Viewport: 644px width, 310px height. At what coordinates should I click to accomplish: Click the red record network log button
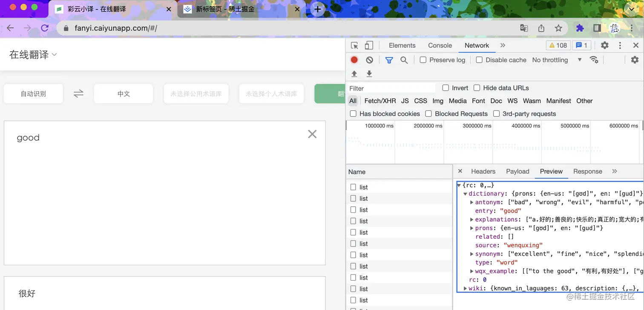pos(354,60)
